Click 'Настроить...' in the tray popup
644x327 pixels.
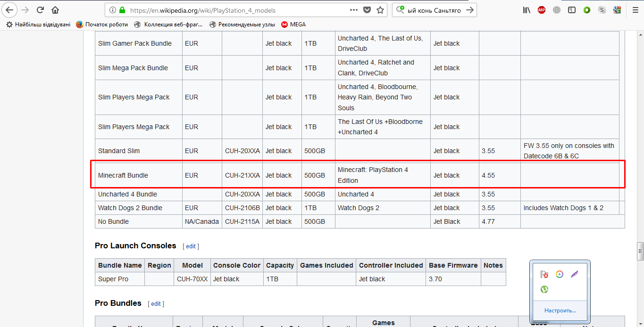tap(560, 311)
